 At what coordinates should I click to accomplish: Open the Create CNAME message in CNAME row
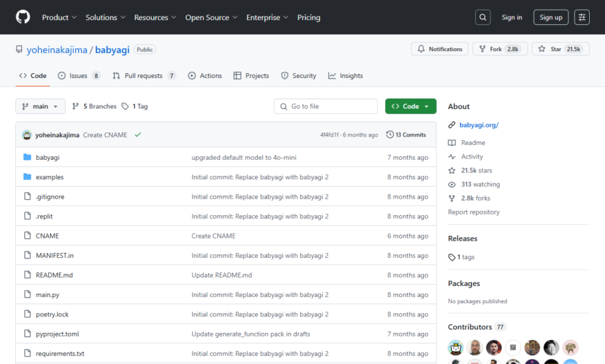coord(213,236)
